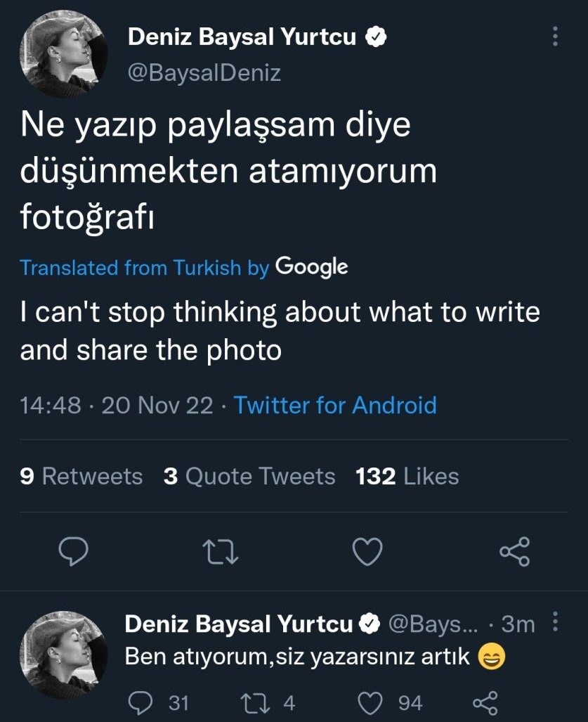The width and height of the screenshot is (588, 722).
Task: Click Translated from Turkish by Google
Action: [184, 267]
